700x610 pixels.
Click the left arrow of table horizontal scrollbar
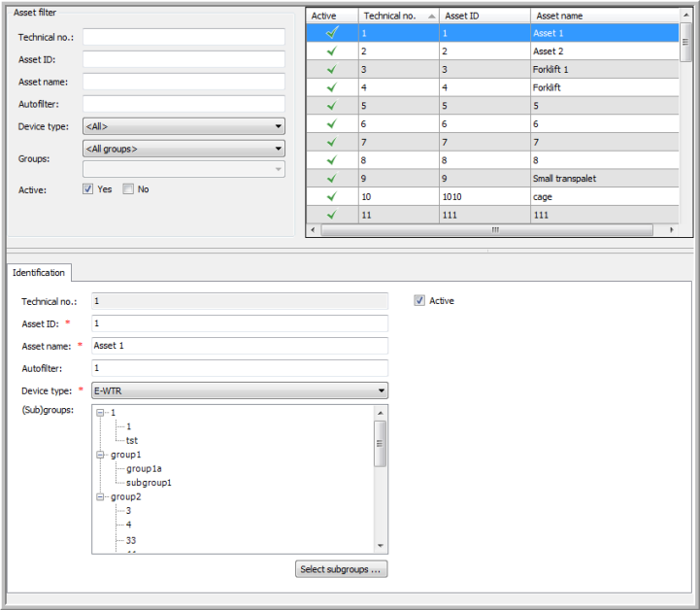click(x=313, y=231)
